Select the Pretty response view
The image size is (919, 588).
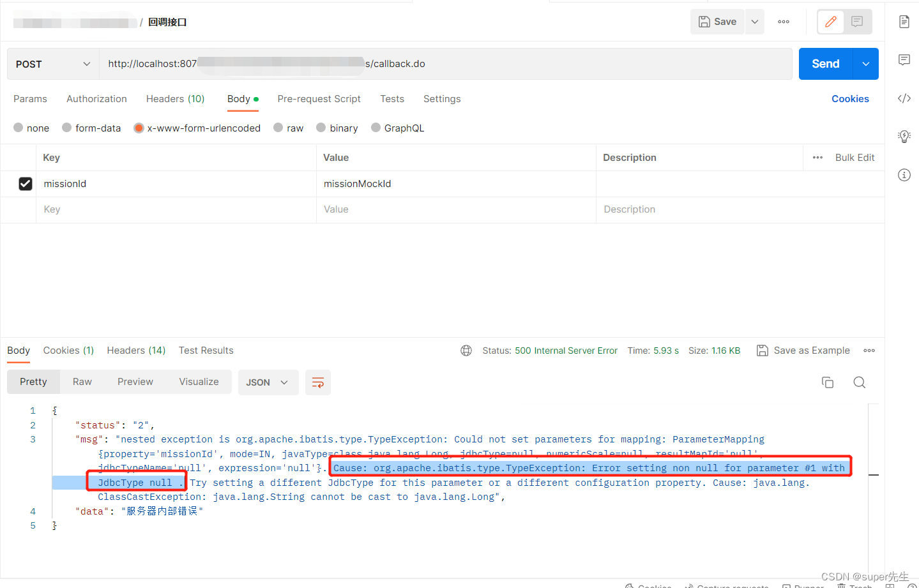coord(33,382)
